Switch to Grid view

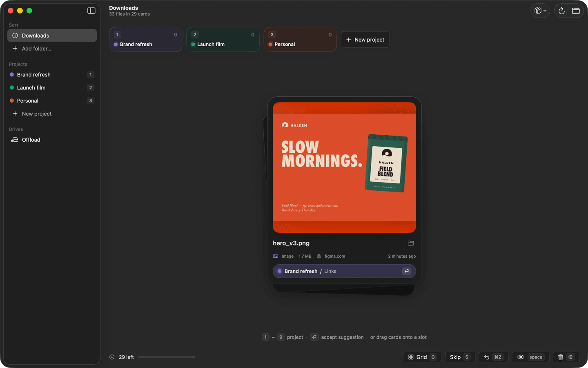pyautogui.click(x=422, y=357)
